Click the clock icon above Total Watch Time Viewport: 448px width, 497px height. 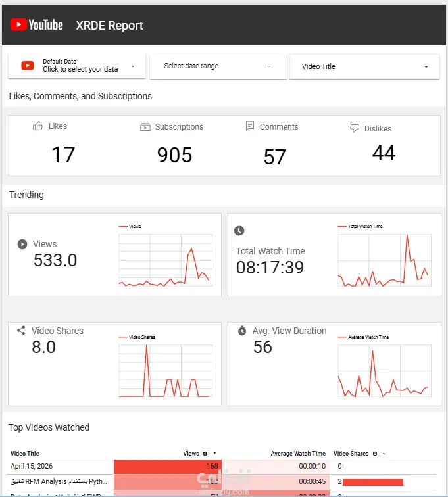[x=239, y=231]
